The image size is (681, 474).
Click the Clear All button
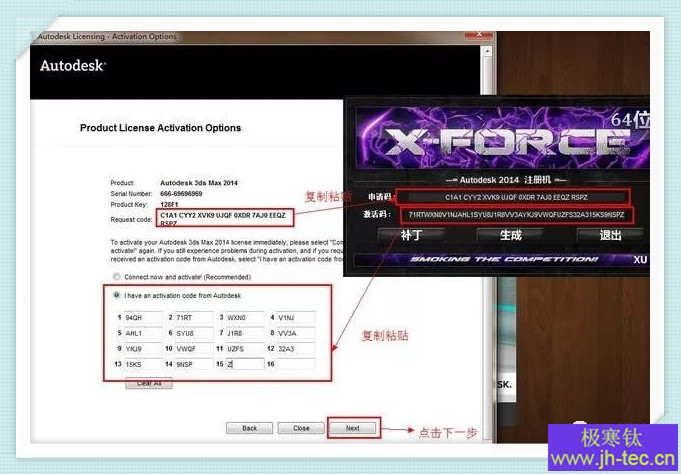coord(149,383)
